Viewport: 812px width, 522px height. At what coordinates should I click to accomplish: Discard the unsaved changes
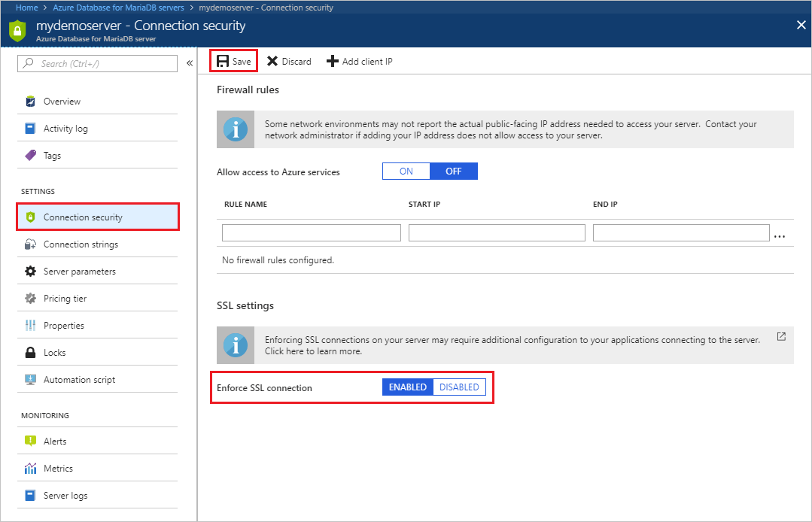(288, 61)
